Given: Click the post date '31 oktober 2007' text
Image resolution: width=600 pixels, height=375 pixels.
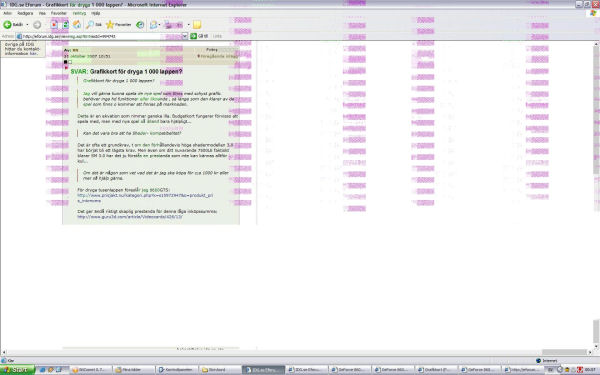Looking at the screenshot, I should point(81,56).
